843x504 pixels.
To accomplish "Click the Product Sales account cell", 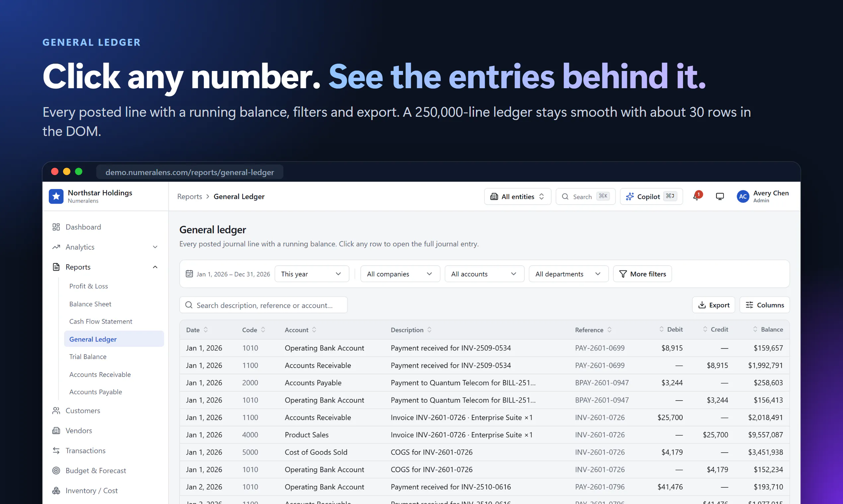I will coord(307,435).
